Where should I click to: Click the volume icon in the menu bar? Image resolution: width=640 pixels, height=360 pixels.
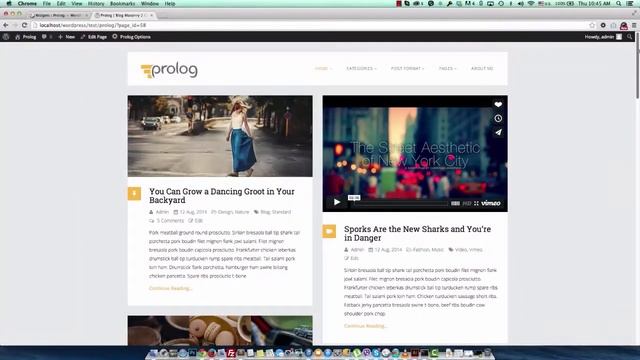(520, 3)
